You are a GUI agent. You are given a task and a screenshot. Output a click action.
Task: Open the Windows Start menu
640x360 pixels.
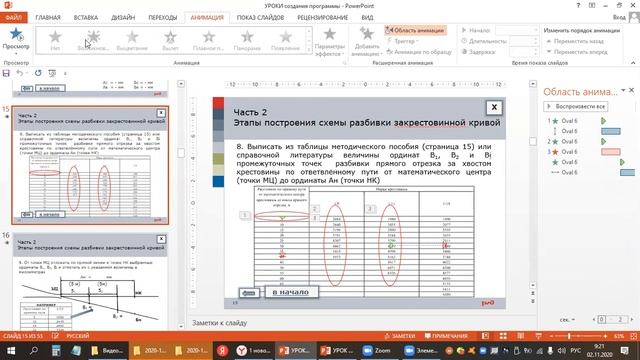click(11, 351)
